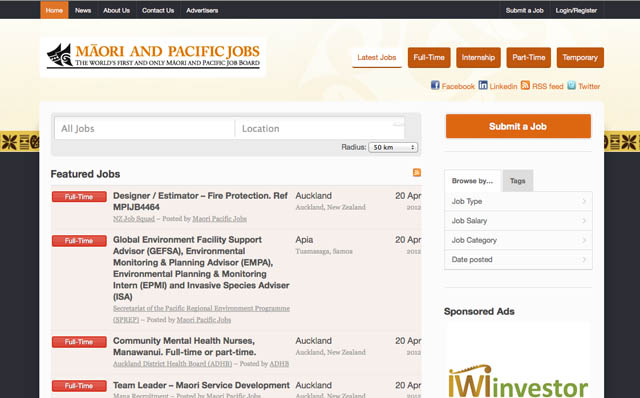Image resolution: width=640 pixels, height=398 pixels.
Task: Filter by Internship jobs button
Action: coord(478,58)
